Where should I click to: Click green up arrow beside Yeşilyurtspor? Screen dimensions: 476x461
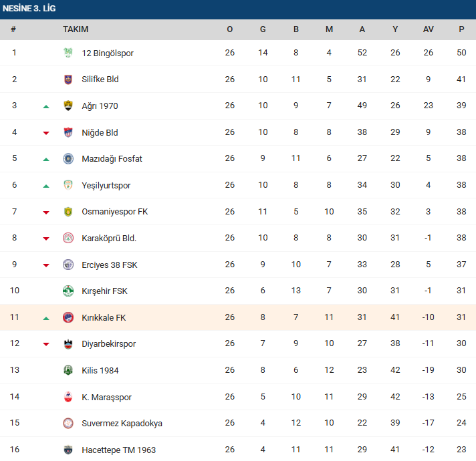click(46, 186)
